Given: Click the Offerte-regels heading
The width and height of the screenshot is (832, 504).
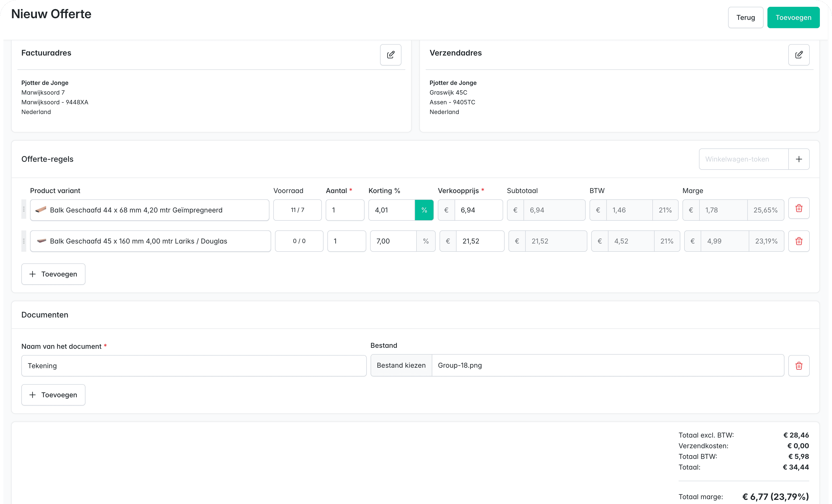Looking at the screenshot, I should (x=47, y=159).
